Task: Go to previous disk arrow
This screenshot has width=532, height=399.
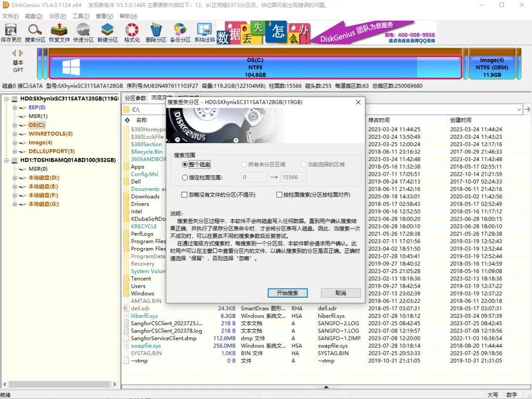Action: 14,53
